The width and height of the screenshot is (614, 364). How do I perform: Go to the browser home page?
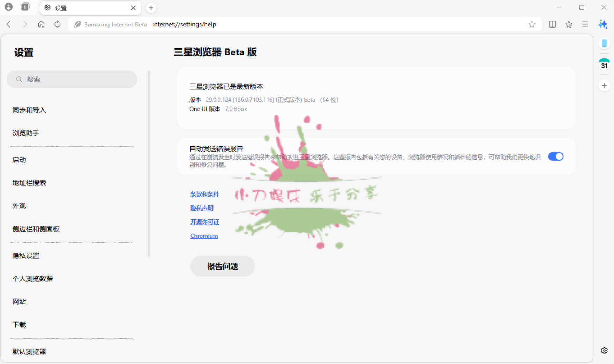41,24
